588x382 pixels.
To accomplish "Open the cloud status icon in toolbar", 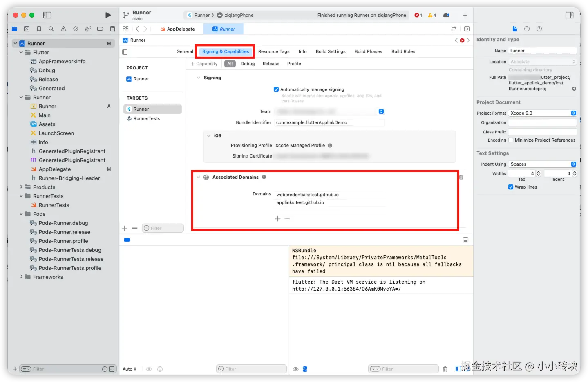I will pyautogui.click(x=446, y=15).
